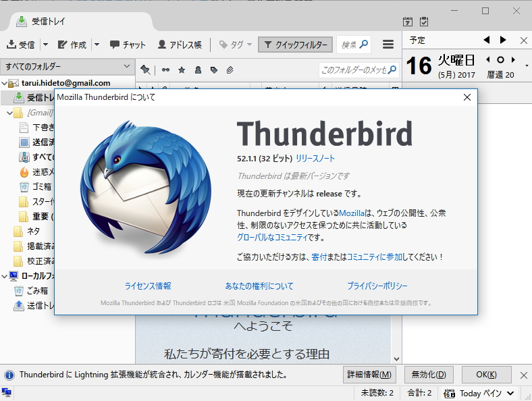The image size is (532, 401).
Task: Click the 無効化(D) button
Action: pos(429,375)
